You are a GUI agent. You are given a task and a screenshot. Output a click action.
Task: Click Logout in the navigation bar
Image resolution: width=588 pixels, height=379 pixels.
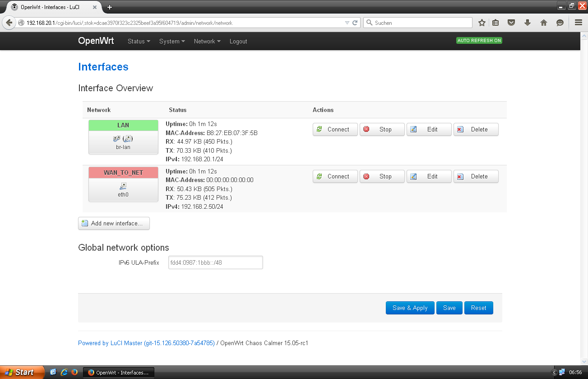(238, 42)
